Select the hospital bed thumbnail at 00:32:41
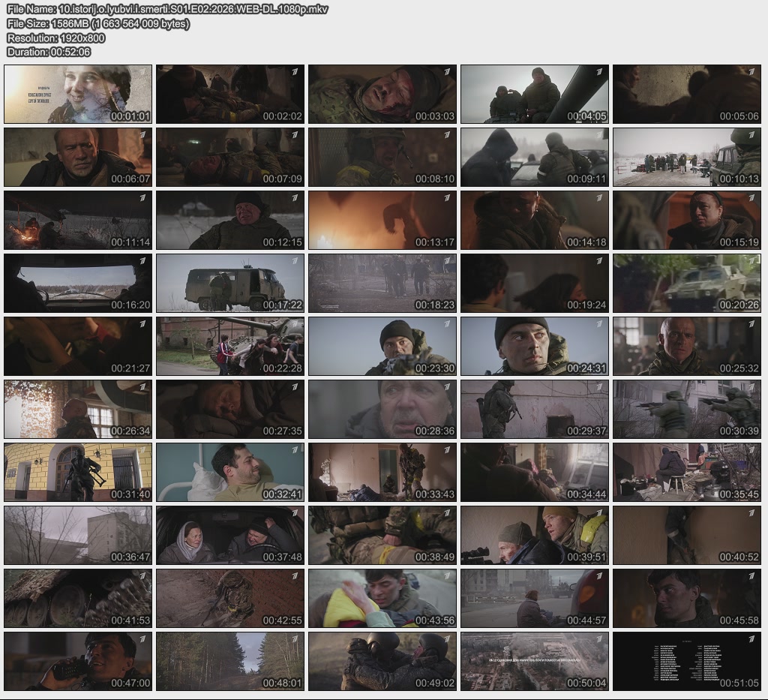This screenshot has width=768, height=700. tap(230, 472)
